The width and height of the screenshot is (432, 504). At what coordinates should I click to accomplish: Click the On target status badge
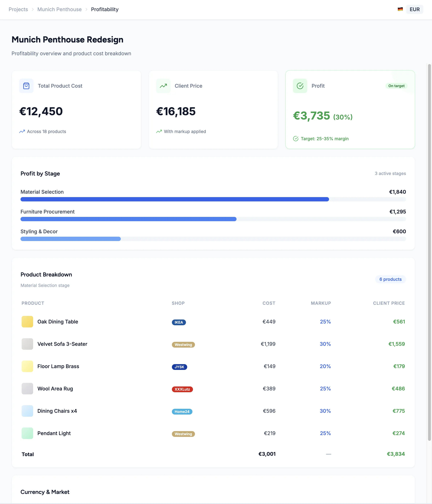coord(396,86)
